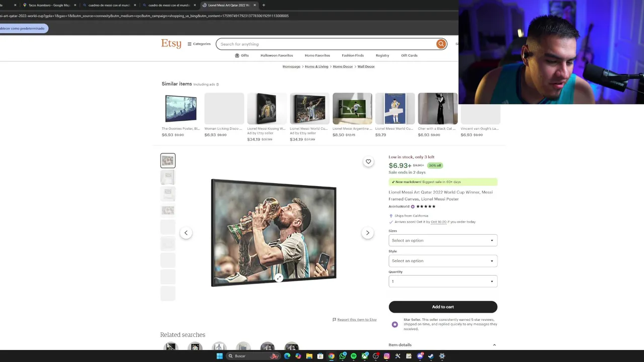
Task: Open Registry navigation link
Action: 382,55
